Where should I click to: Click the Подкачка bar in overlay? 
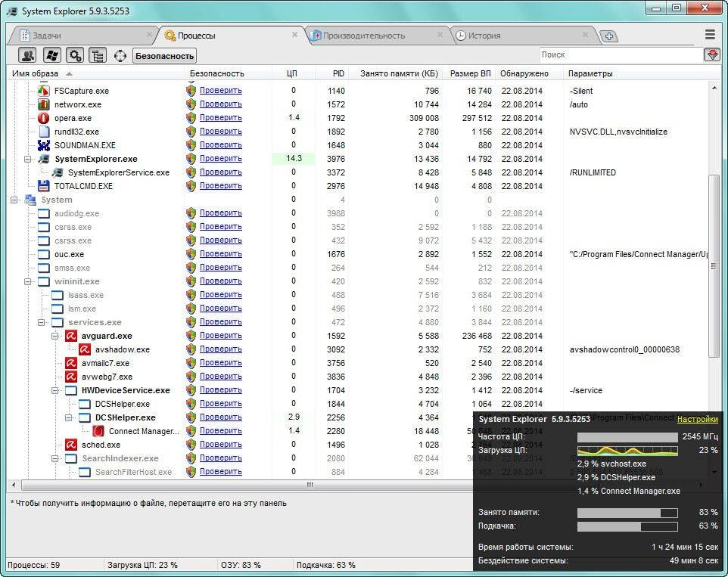point(627,526)
